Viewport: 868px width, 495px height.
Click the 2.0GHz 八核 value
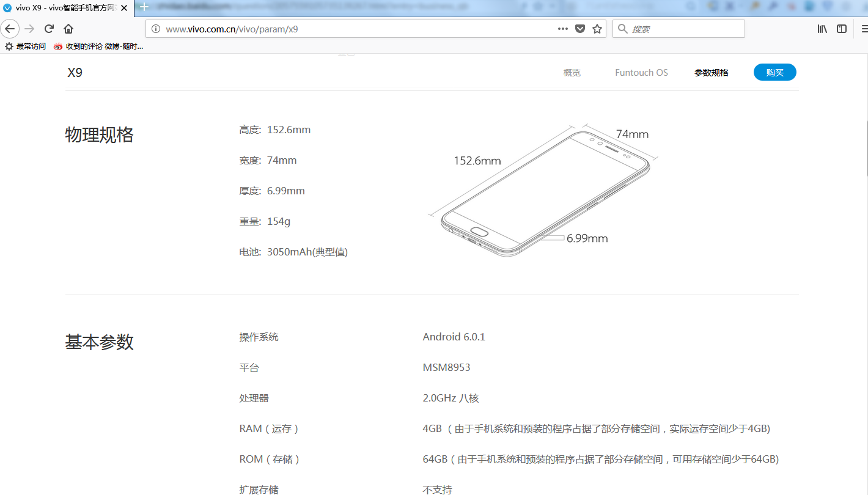coord(451,398)
